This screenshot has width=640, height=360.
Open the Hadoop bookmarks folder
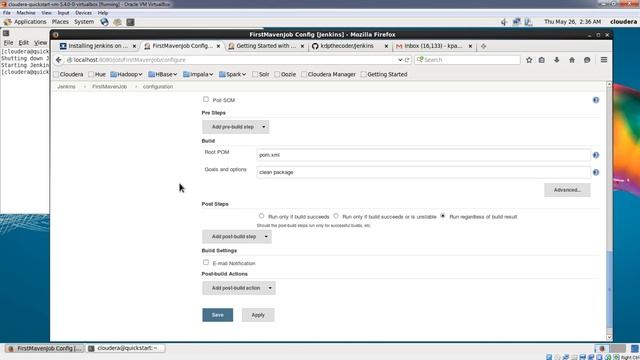coord(126,74)
